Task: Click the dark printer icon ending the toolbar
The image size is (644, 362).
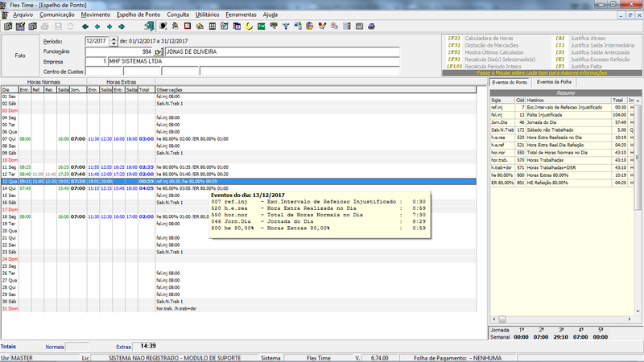Action: pos(371,27)
